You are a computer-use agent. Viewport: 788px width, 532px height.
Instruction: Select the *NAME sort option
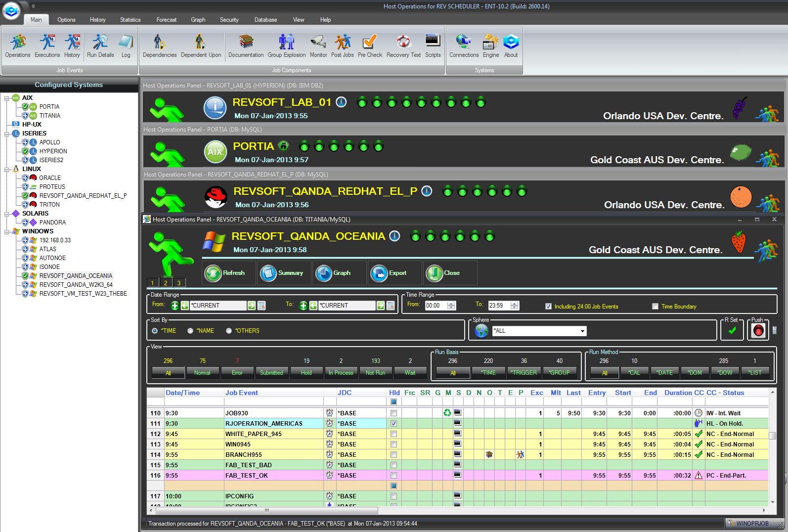(x=190, y=331)
